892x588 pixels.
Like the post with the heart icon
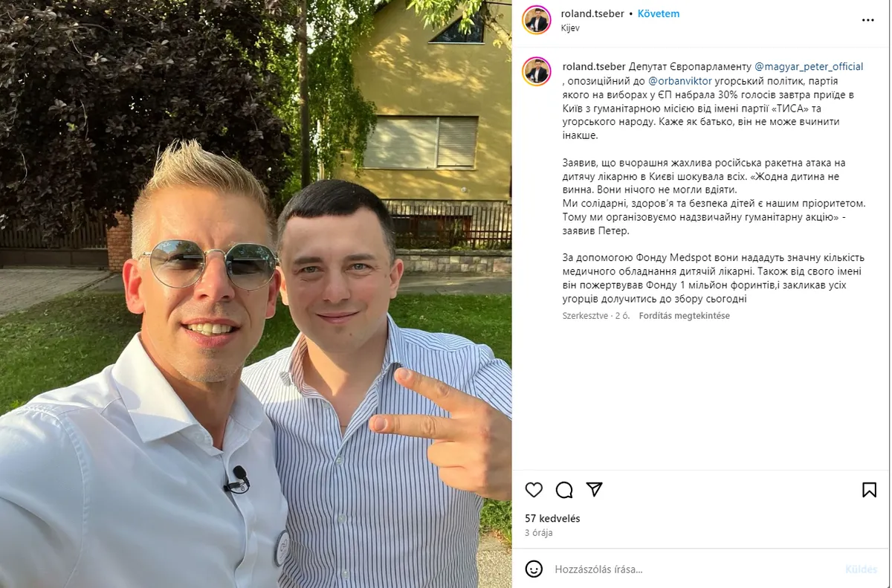point(534,490)
